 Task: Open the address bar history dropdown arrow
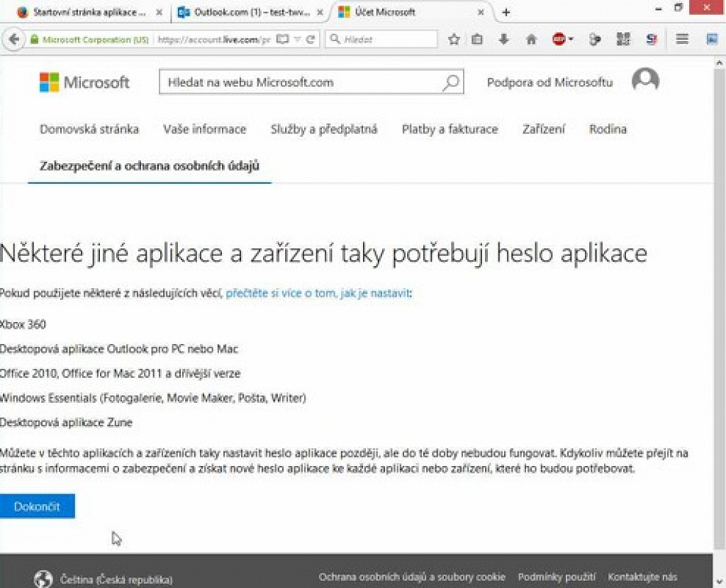click(298, 40)
